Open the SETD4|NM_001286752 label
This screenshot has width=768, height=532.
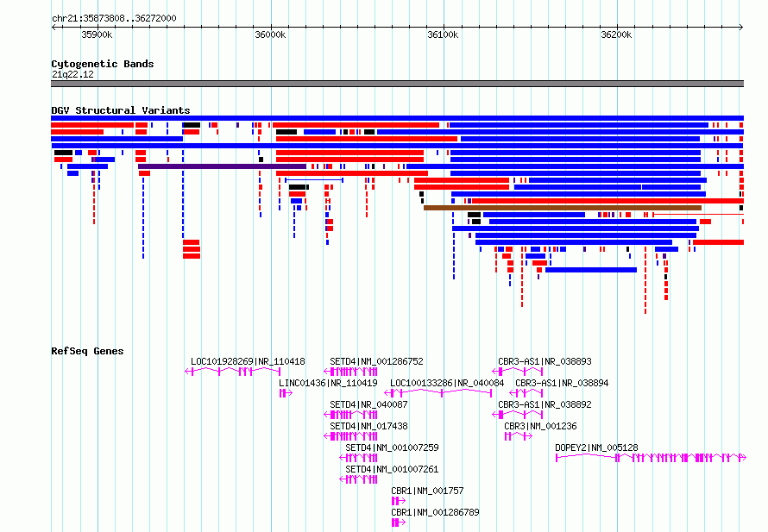pyautogui.click(x=376, y=361)
